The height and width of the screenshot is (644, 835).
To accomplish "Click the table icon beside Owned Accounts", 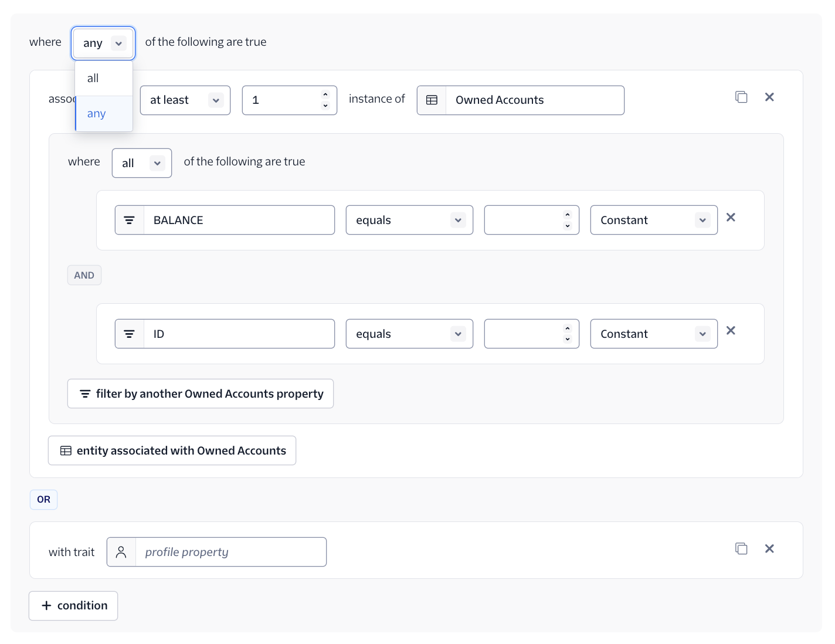I will (x=432, y=100).
